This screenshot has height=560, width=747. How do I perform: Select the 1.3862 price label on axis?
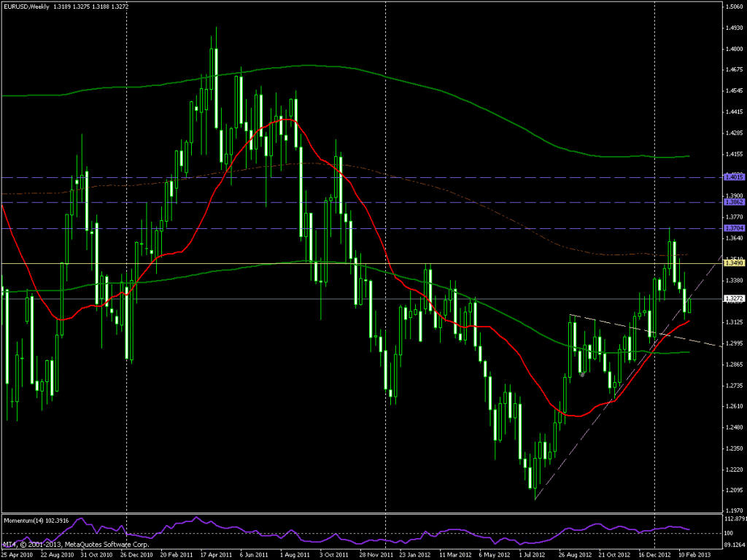733,202
